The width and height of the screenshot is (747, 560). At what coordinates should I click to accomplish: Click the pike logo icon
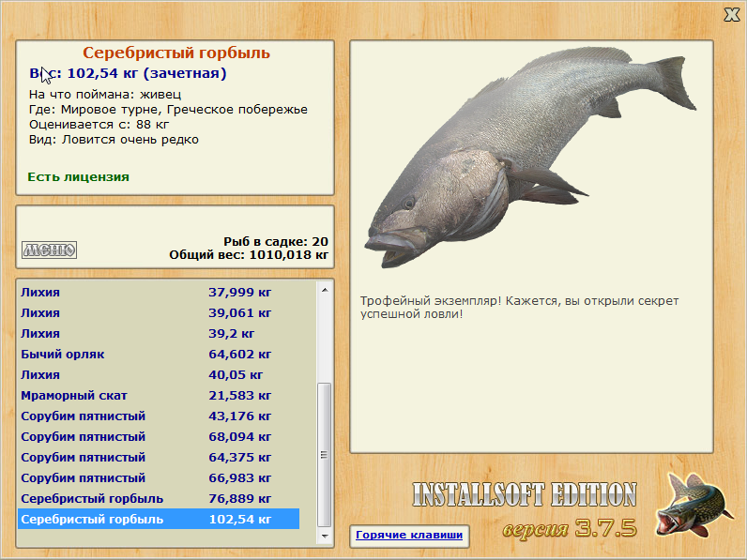pos(694,505)
